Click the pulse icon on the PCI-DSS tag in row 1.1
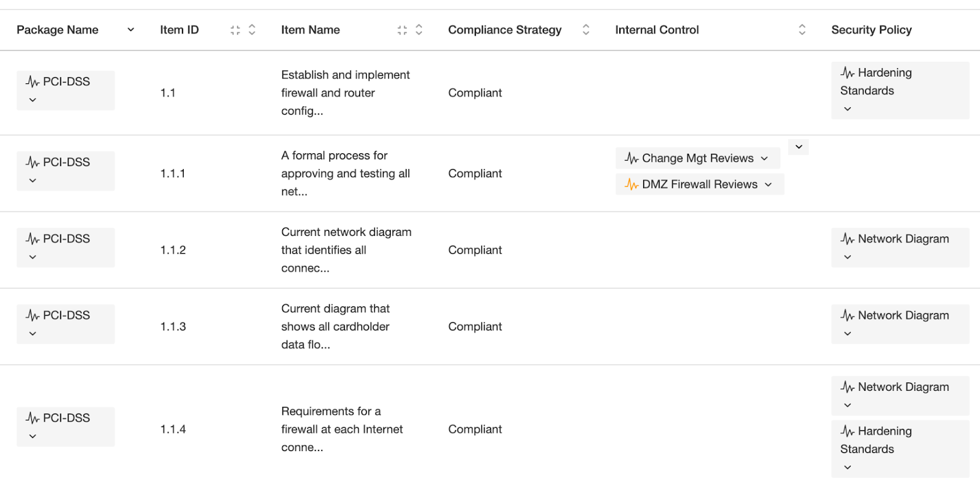 coord(32,81)
